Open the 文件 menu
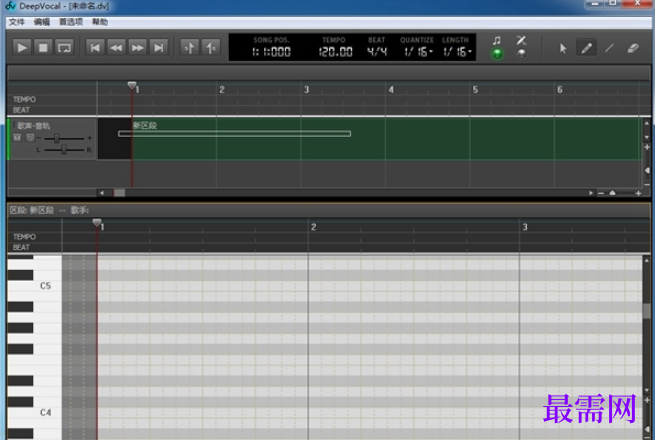655x440 pixels. tap(17, 22)
